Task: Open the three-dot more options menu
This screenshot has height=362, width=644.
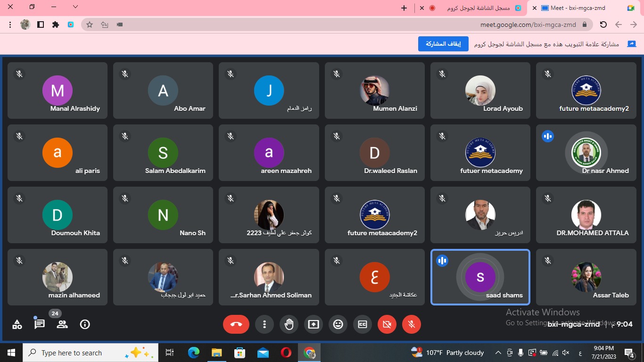Action: 264,324
